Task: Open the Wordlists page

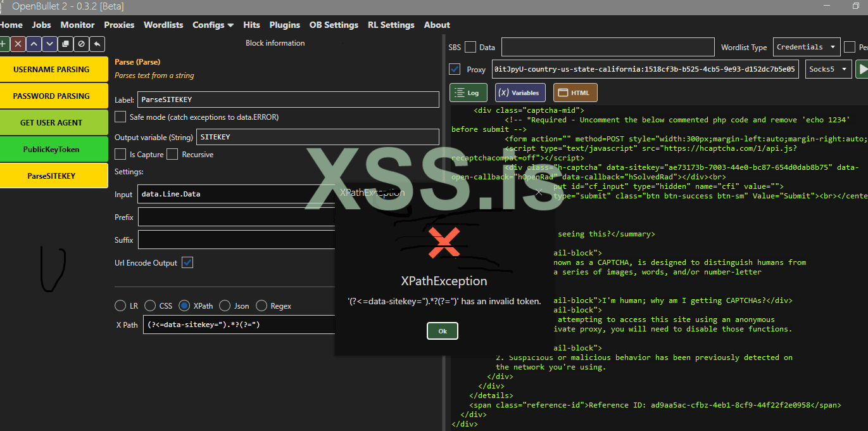Action: [x=163, y=25]
